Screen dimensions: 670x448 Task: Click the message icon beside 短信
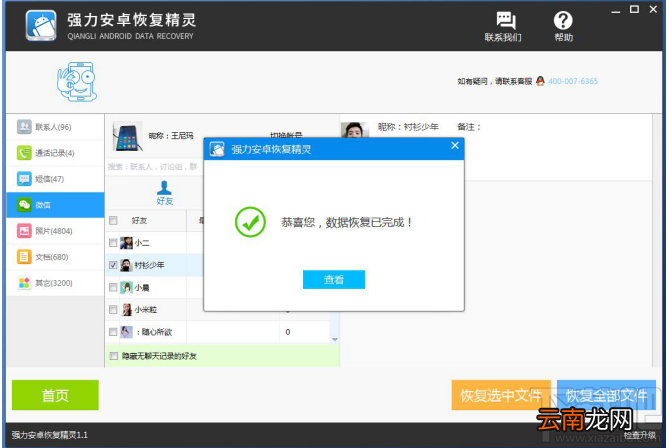(24, 179)
